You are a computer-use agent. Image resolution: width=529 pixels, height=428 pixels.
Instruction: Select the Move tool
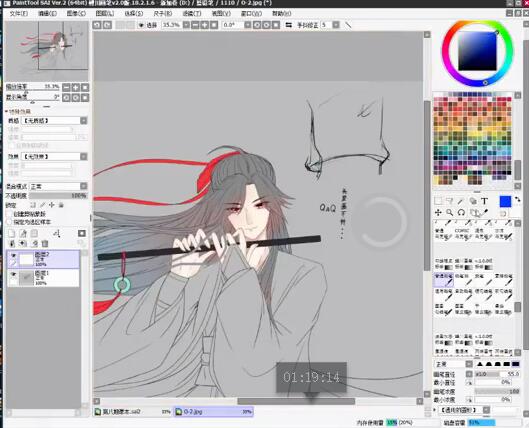(x=438, y=212)
